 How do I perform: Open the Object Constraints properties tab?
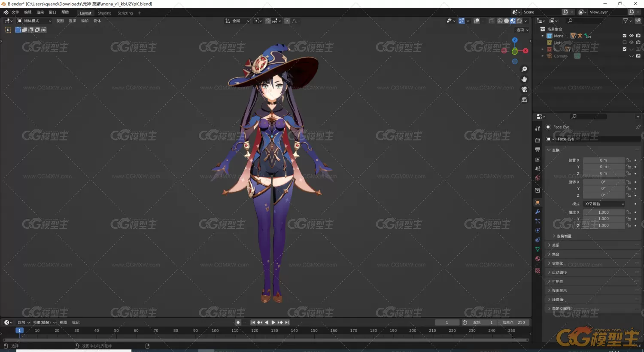pyautogui.click(x=538, y=240)
